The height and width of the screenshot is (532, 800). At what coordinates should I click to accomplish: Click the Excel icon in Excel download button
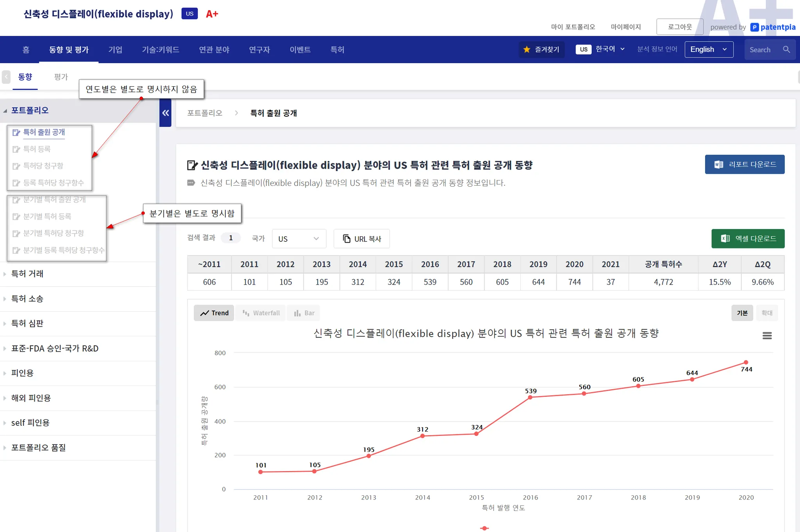tap(725, 239)
